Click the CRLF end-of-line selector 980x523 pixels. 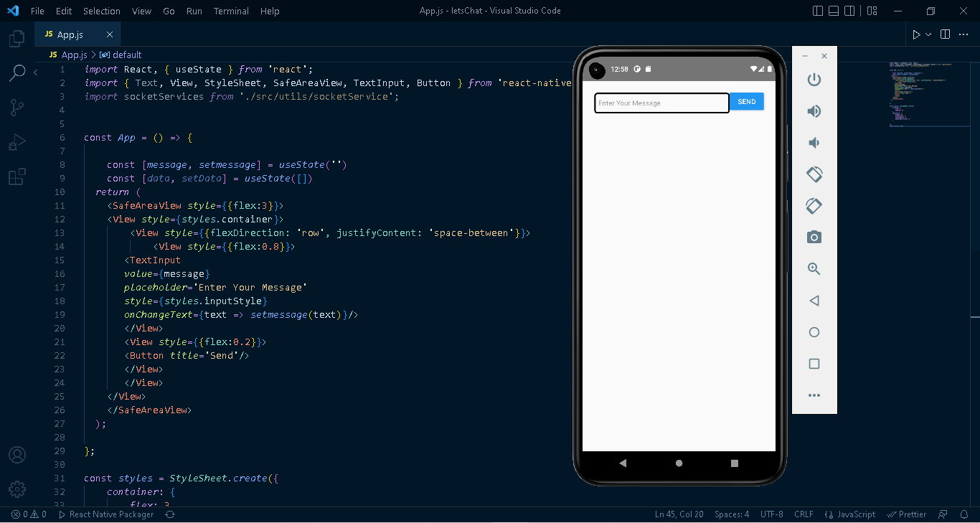tap(804, 514)
